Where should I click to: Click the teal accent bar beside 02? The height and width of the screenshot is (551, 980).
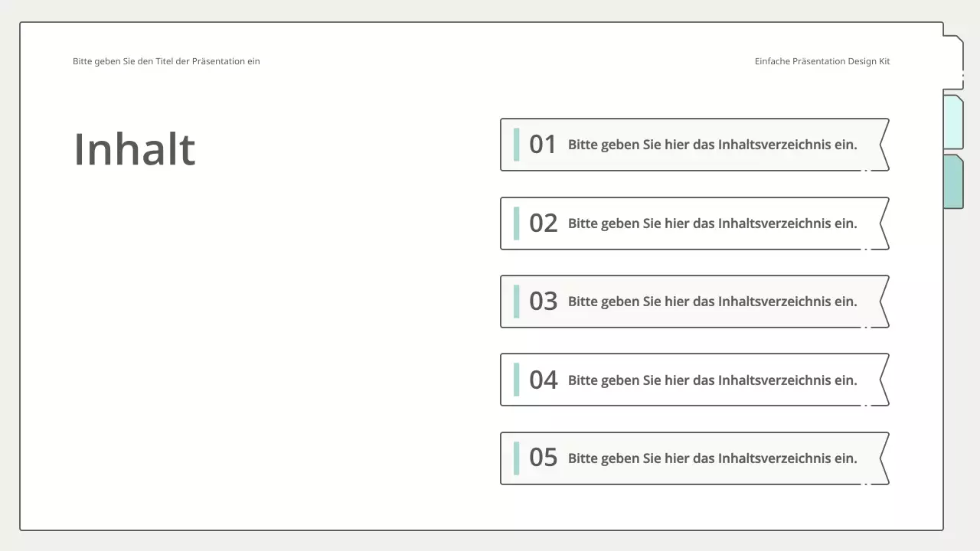tap(516, 223)
